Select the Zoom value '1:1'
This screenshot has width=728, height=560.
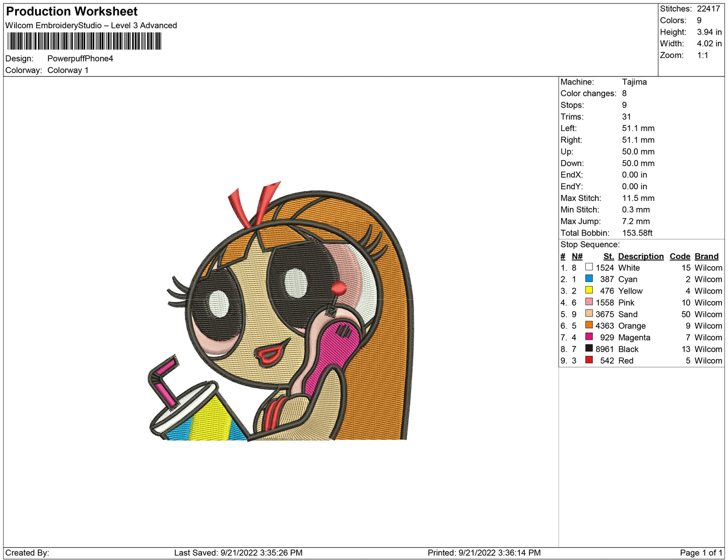pos(703,55)
